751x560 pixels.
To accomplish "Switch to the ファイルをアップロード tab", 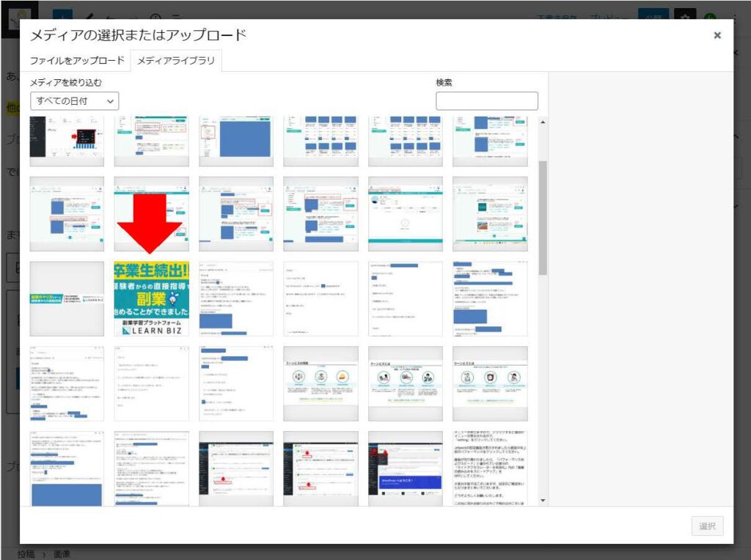I will pos(76,61).
